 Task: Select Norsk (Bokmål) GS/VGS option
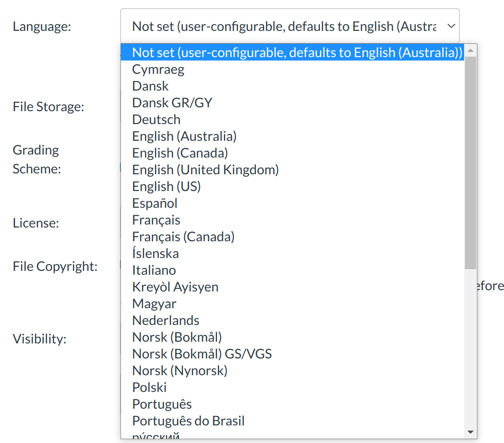(x=202, y=354)
